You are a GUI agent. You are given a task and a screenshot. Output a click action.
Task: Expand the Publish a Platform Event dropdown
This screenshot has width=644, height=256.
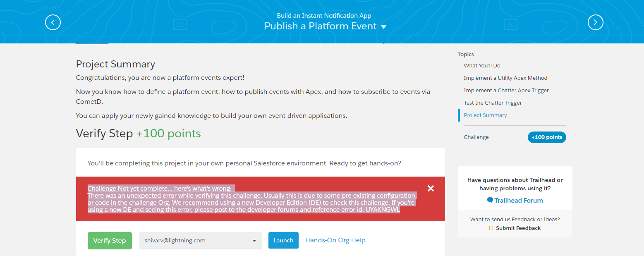click(x=383, y=27)
